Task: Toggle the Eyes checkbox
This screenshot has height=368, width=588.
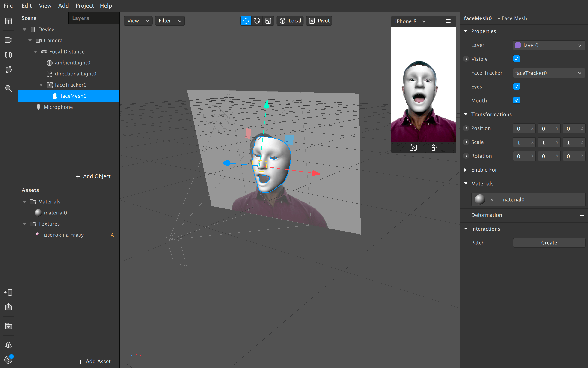Action: pos(517,87)
